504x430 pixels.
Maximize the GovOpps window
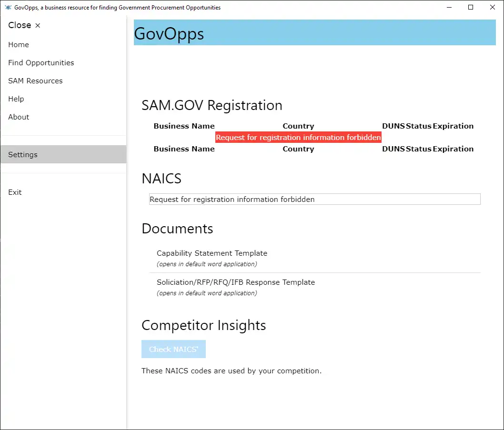471,7
